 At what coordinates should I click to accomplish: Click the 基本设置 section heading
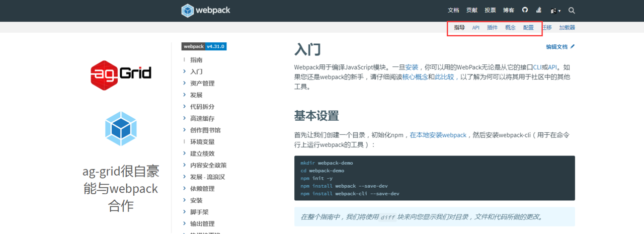pyautogui.click(x=316, y=116)
